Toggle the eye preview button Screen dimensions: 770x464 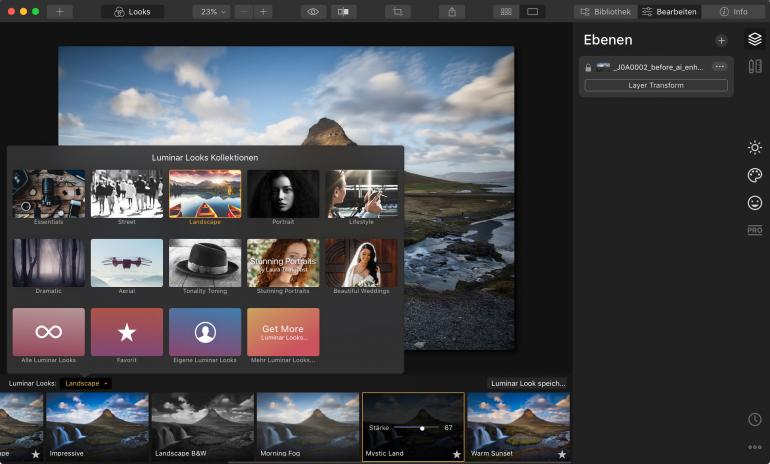[313, 12]
